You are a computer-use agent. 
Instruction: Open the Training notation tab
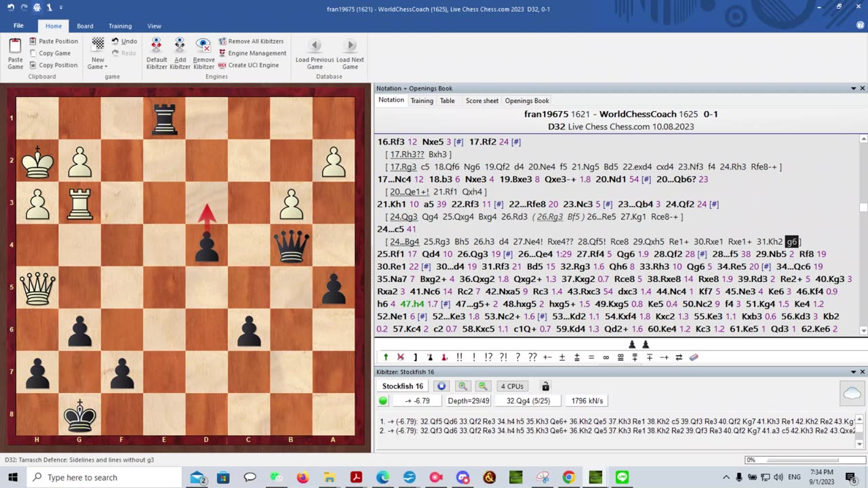(x=422, y=100)
